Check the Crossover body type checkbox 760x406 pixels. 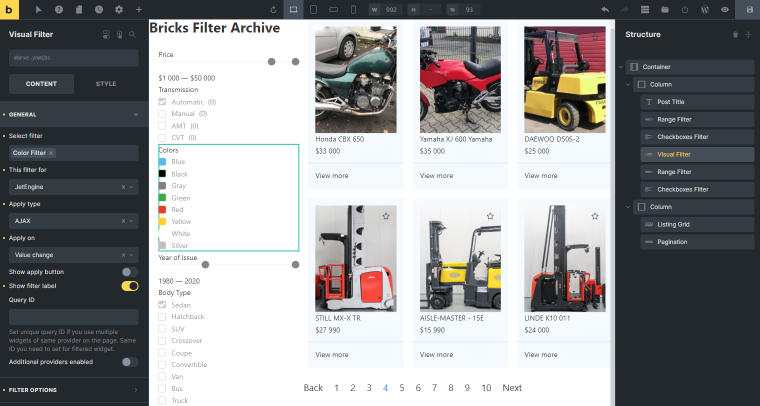click(162, 341)
